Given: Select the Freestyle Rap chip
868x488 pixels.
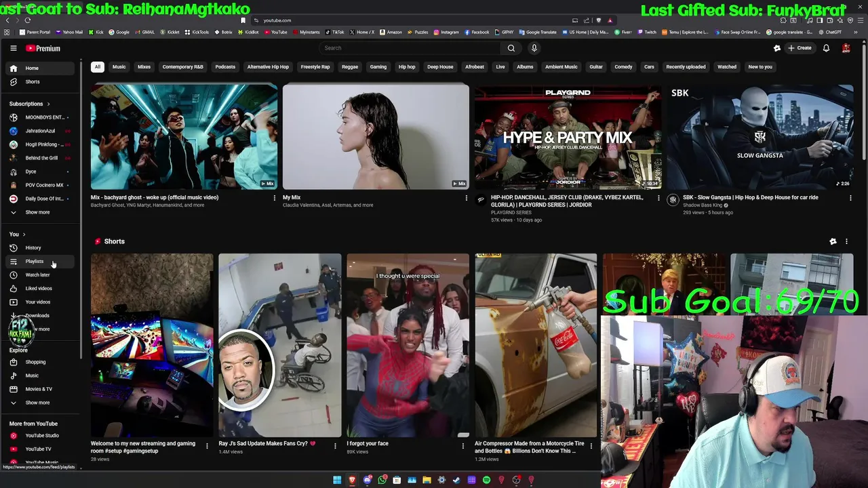Looking at the screenshot, I should [x=315, y=66].
